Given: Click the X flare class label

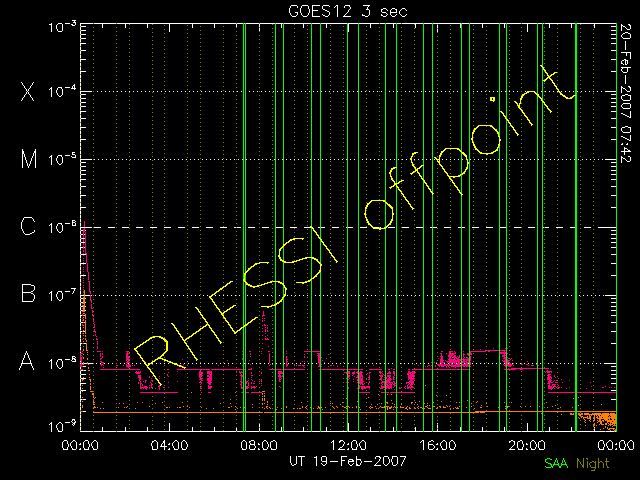Looking at the screenshot, I should point(27,92).
